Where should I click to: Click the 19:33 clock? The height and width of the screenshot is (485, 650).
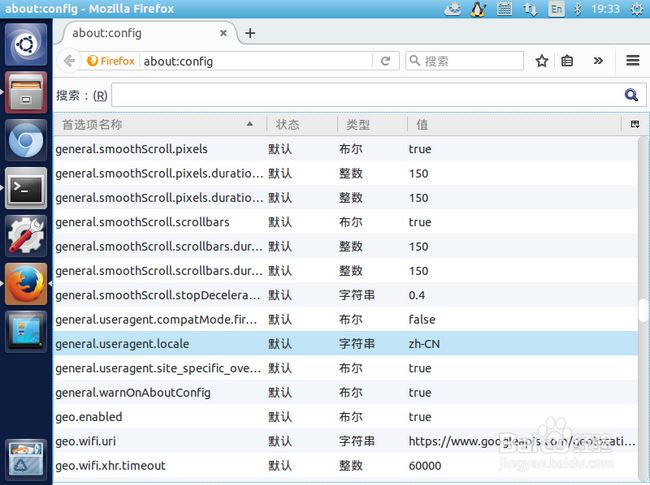606,9
